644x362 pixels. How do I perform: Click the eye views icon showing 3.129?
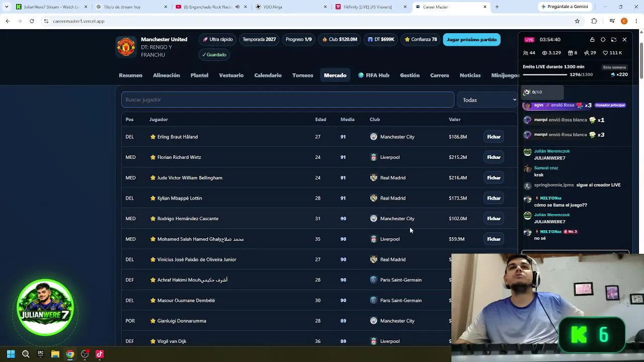coord(544,53)
